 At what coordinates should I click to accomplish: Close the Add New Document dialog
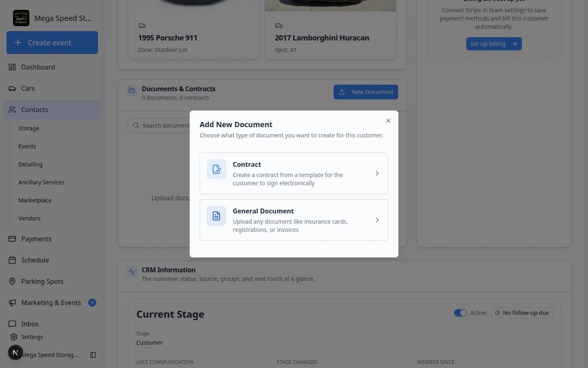[x=388, y=121]
